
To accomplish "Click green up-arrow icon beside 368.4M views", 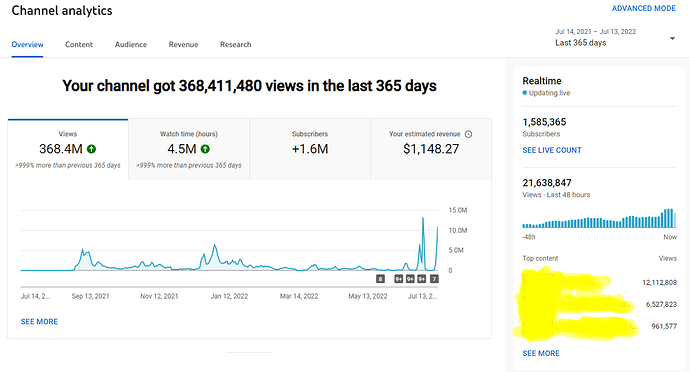I will pos(91,149).
